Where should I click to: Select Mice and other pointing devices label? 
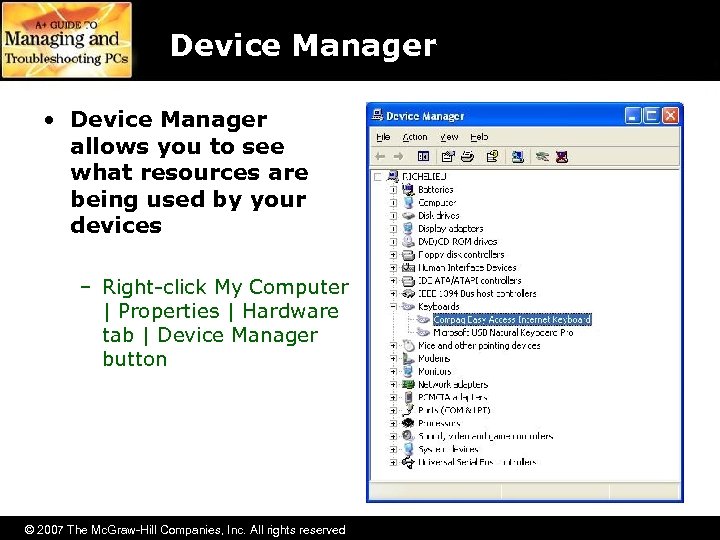click(x=479, y=345)
